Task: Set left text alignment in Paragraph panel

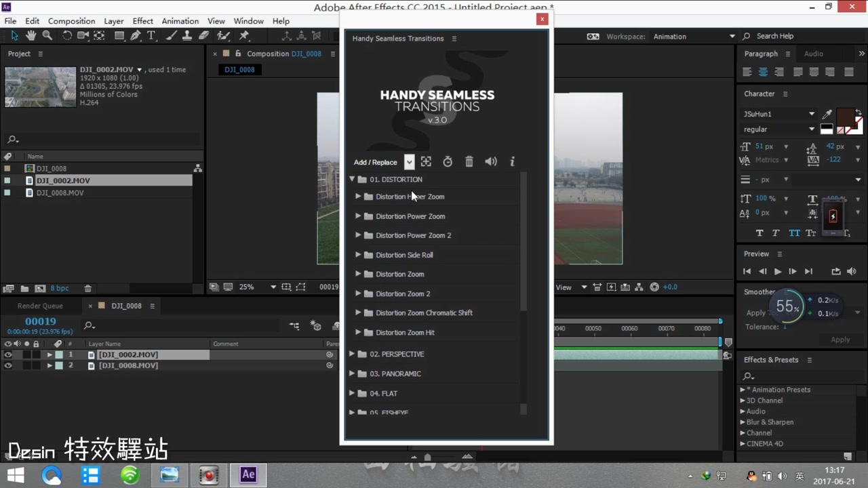Action: click(x=747, y=72)
